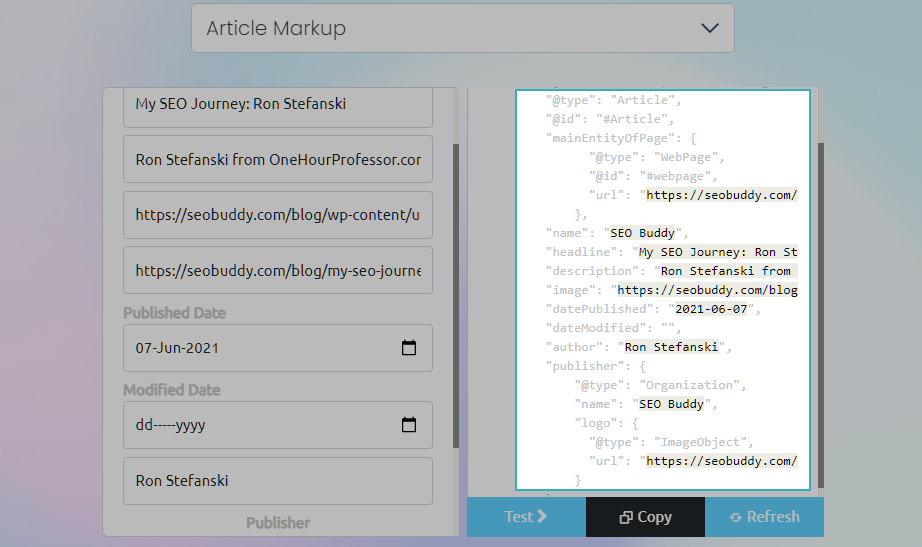922x547 pixels.
Task: Click the '"@id": "#webpage"' code line
Action: [653, 176]
